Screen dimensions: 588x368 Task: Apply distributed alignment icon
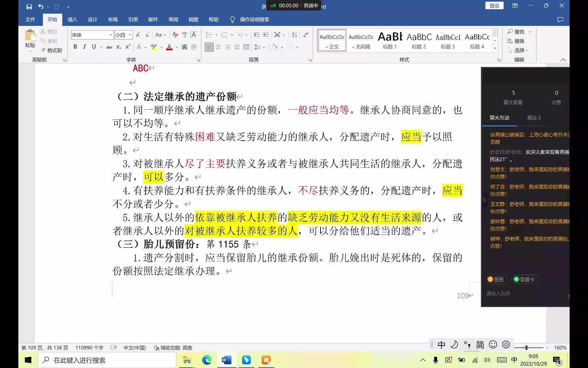click(x=246, y=47)
